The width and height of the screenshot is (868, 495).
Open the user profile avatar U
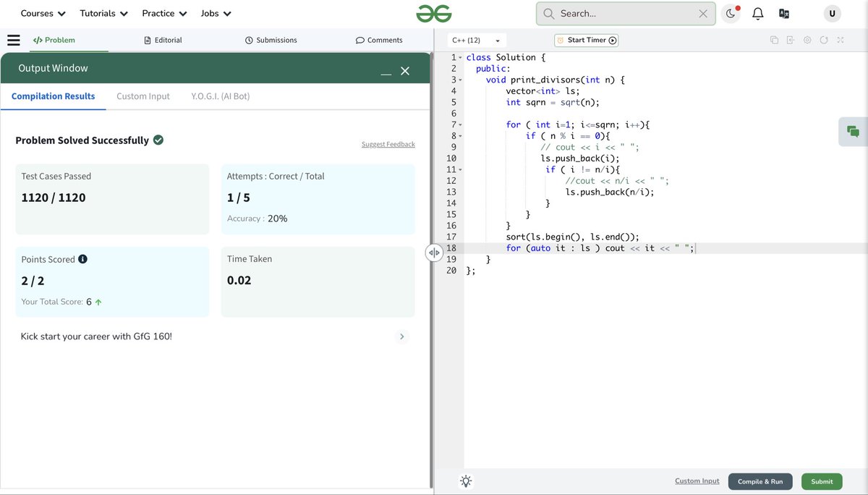[833, 14]
